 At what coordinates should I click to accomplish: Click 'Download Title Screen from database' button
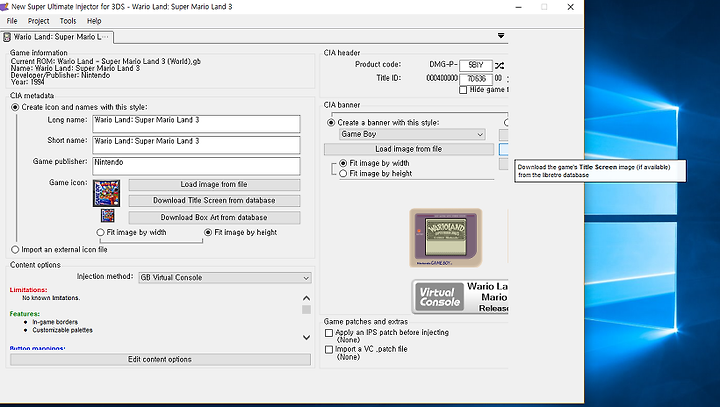[x=214, y=201]
